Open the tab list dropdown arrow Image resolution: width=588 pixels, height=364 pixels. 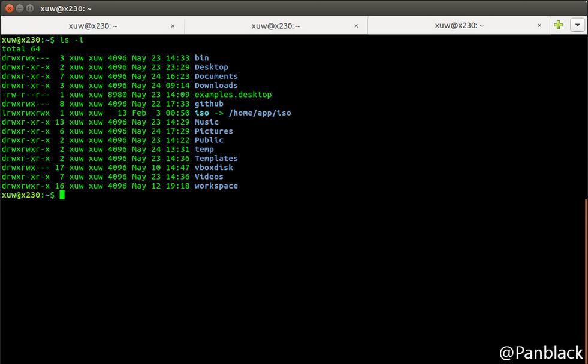click(577, 25)
